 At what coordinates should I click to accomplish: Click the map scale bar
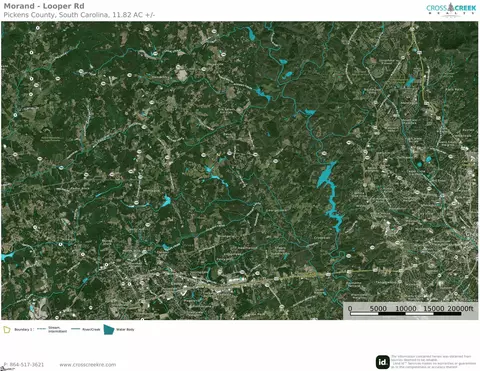click(x=405, y=313)
